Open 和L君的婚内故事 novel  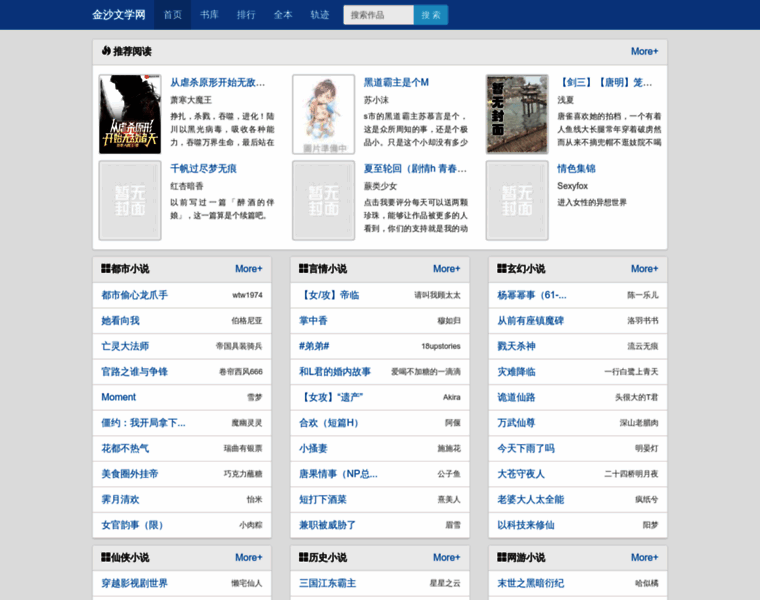tap(335, 372)
